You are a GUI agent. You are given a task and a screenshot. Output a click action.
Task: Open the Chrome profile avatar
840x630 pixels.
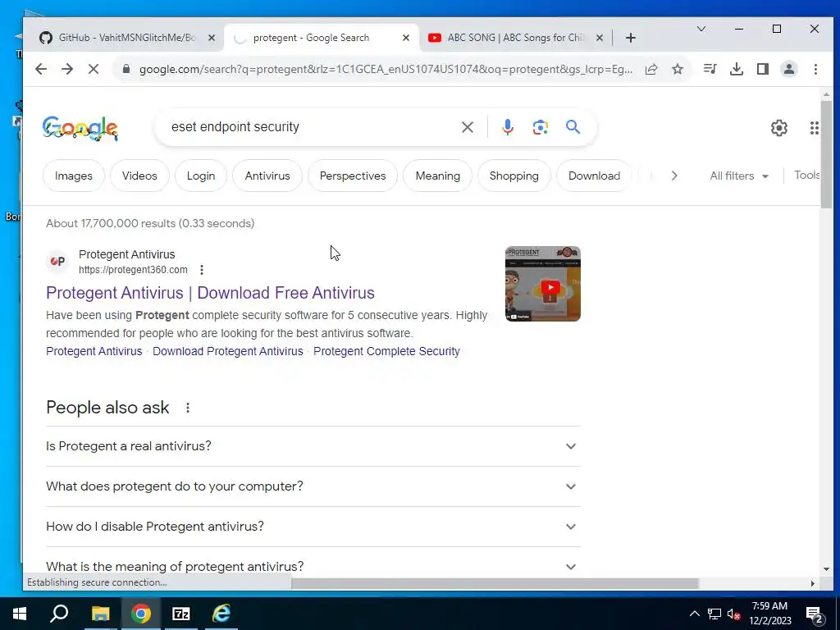[789, 69]
